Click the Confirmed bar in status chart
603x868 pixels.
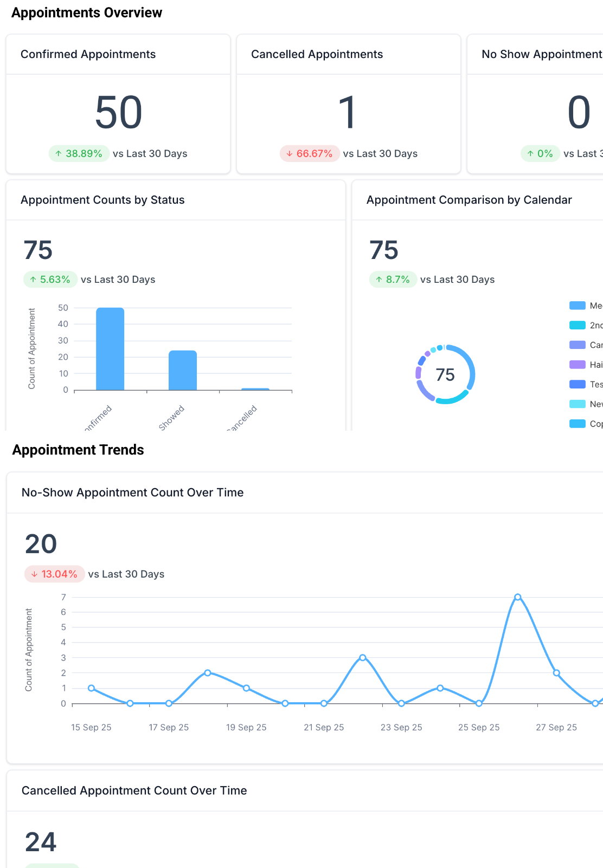(x=110, y=349)
